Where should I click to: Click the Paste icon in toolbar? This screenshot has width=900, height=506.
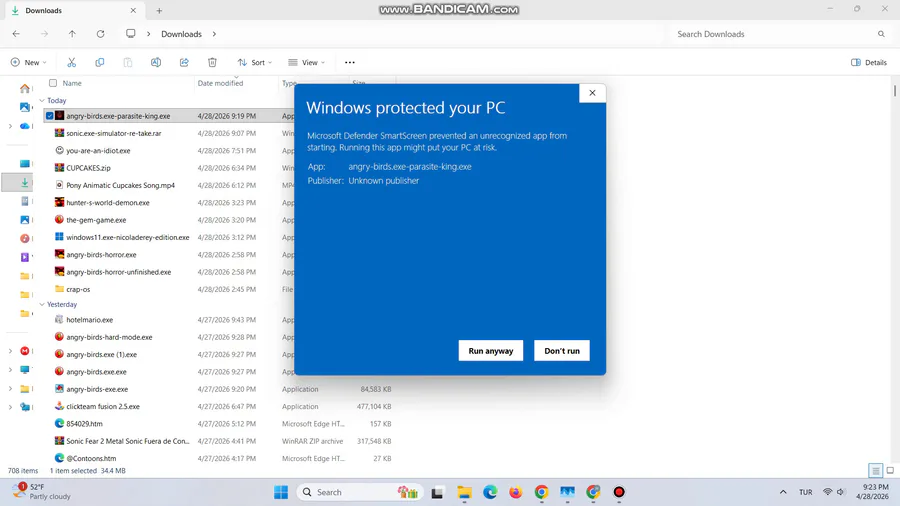click(x=127, y=62)
